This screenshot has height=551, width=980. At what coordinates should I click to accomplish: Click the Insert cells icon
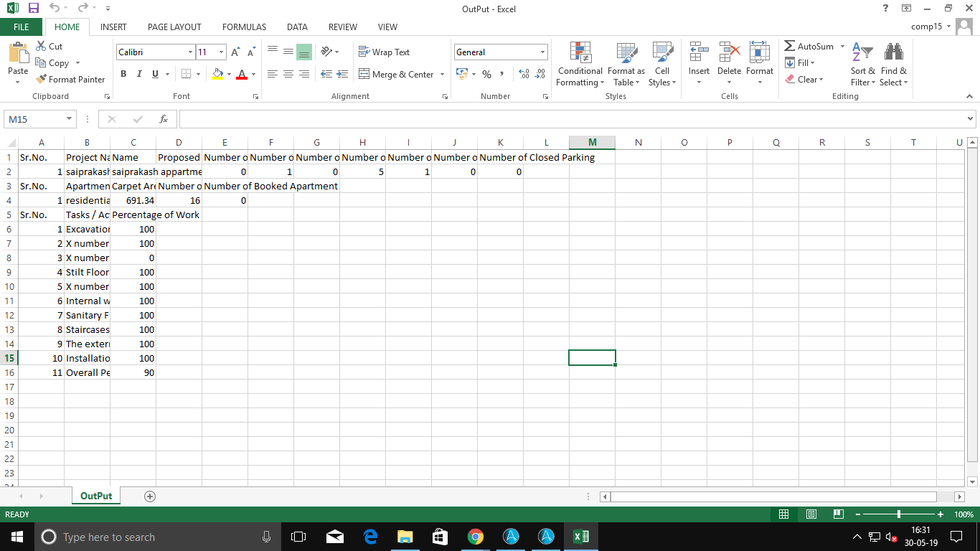pyautogui.click(x=698, y=52)
